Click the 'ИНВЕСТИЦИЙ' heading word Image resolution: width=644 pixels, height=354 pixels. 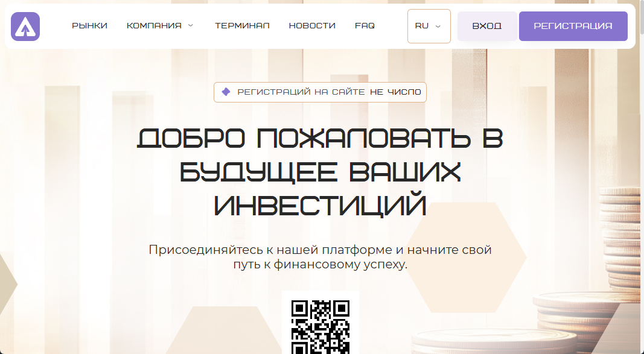pos(320,204)
